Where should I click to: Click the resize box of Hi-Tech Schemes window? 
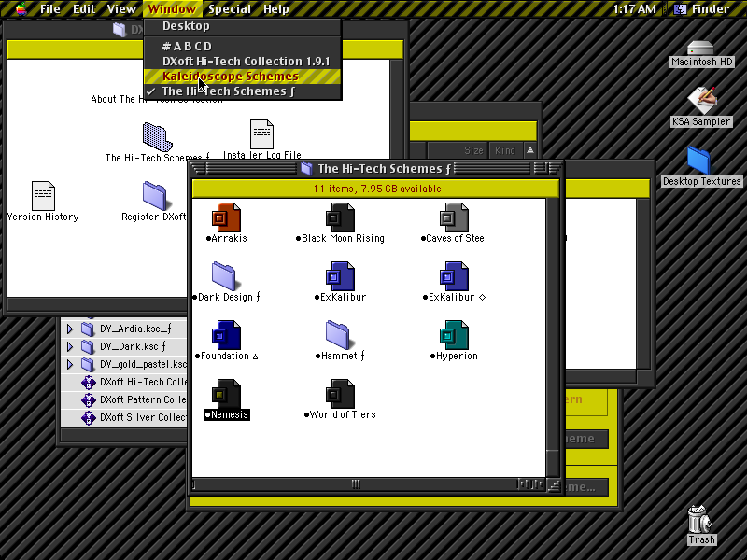point(553,484)
